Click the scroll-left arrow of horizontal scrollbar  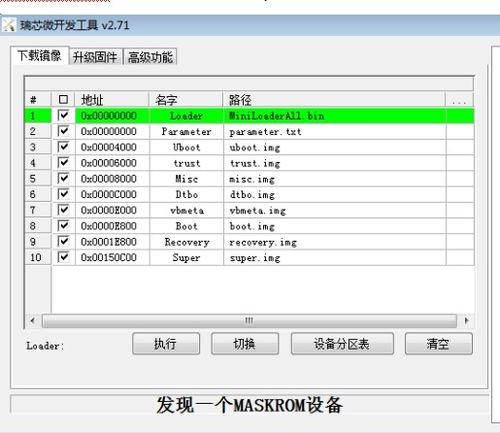pos(32,321)
